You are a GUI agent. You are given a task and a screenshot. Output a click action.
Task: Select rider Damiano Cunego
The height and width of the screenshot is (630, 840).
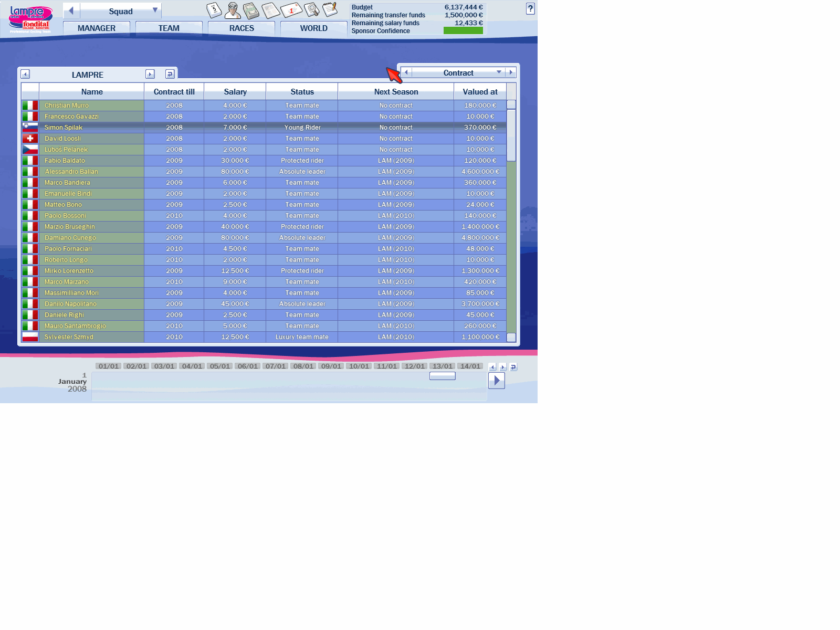70,238
